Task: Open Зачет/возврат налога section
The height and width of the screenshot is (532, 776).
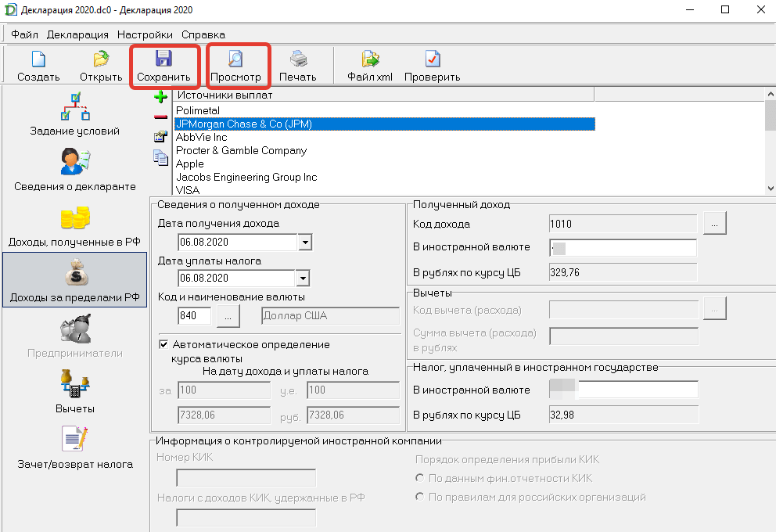Action: point(75,448)
